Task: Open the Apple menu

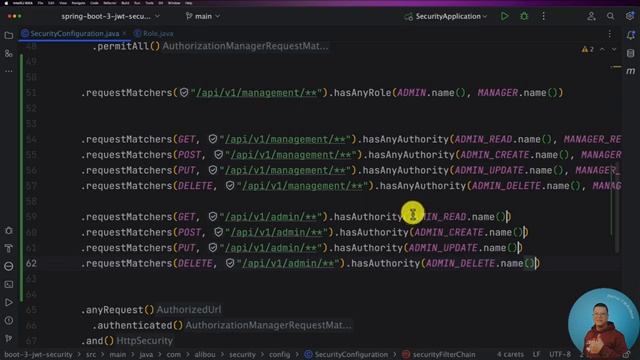Action: (x=6, y=3)
